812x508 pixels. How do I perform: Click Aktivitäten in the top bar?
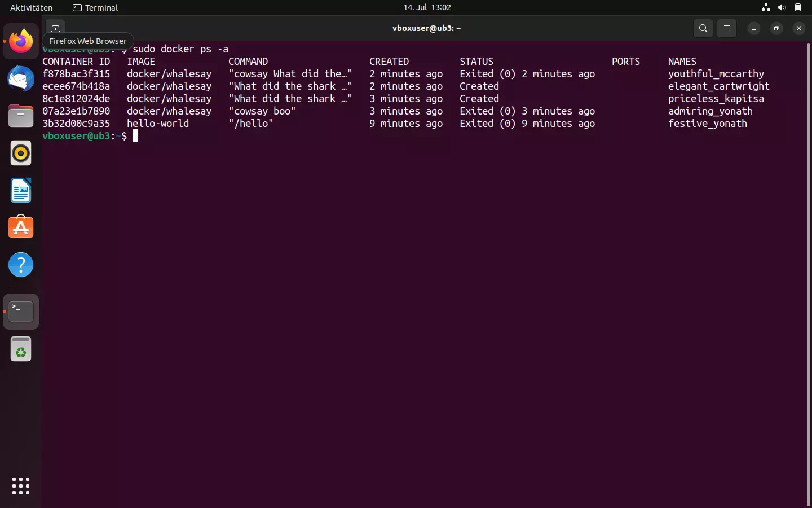tap(32, 7)
